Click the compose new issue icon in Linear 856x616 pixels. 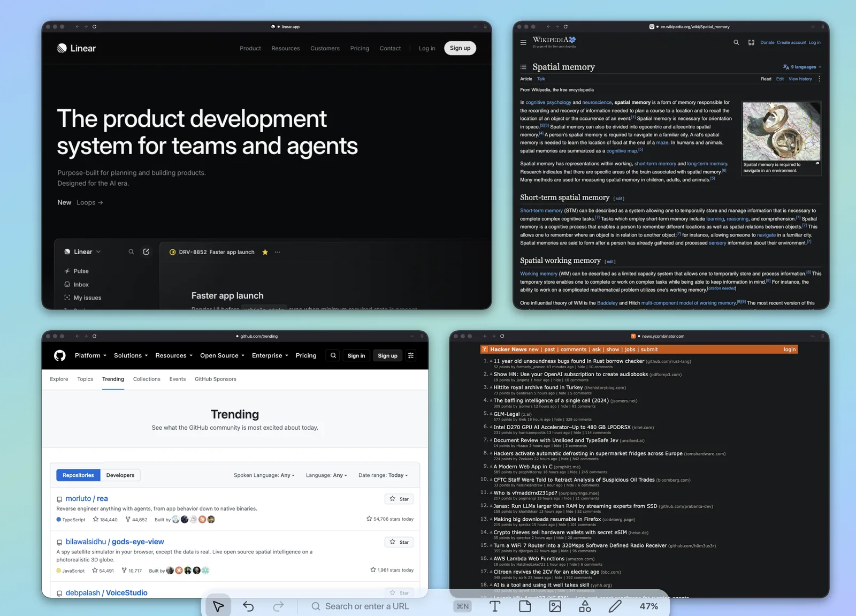tap(146, 252)
